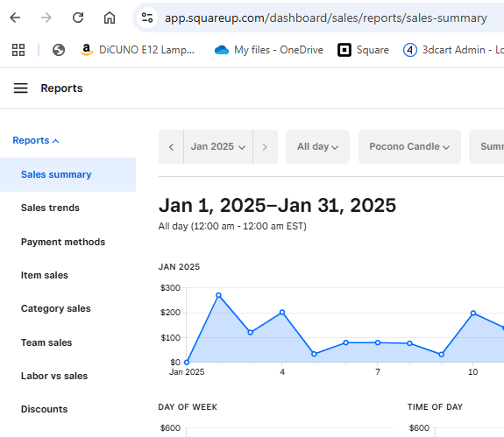Screen dimensions: 504x437
Task: Click the 'TIME OF DAY' chart label
Action: pyautogui.click(x=435, y=407)
